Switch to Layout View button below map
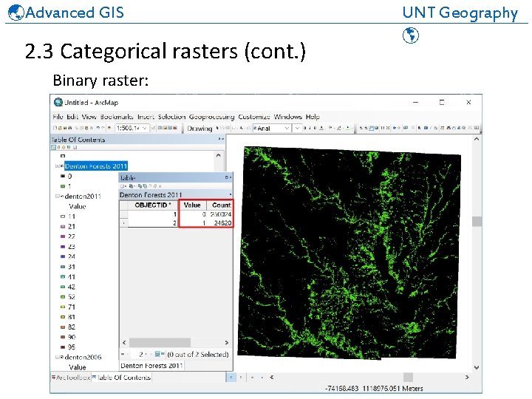 point(241,377)
